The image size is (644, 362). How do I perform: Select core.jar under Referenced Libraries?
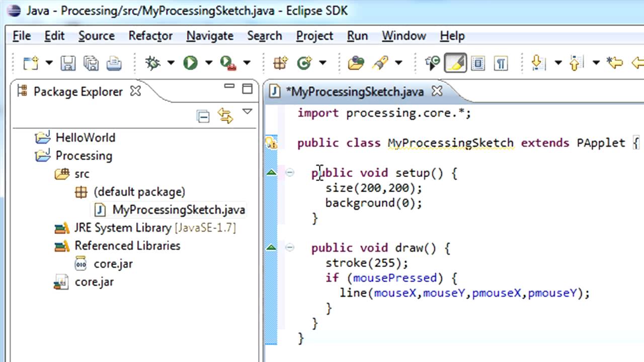coord(113,263)
